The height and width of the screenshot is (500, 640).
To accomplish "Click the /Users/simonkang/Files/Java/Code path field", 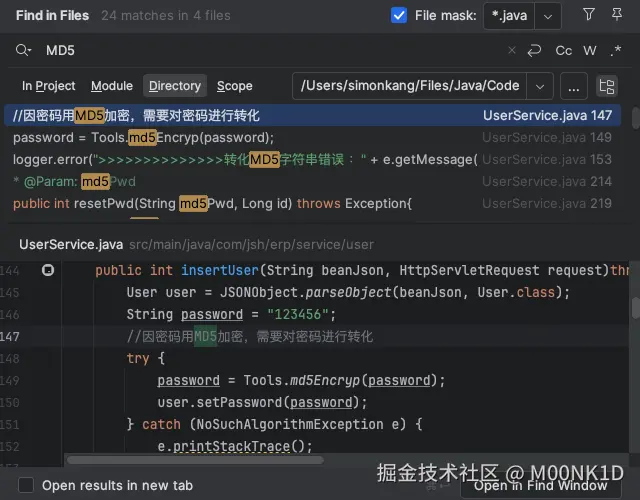I will [409, 86].
